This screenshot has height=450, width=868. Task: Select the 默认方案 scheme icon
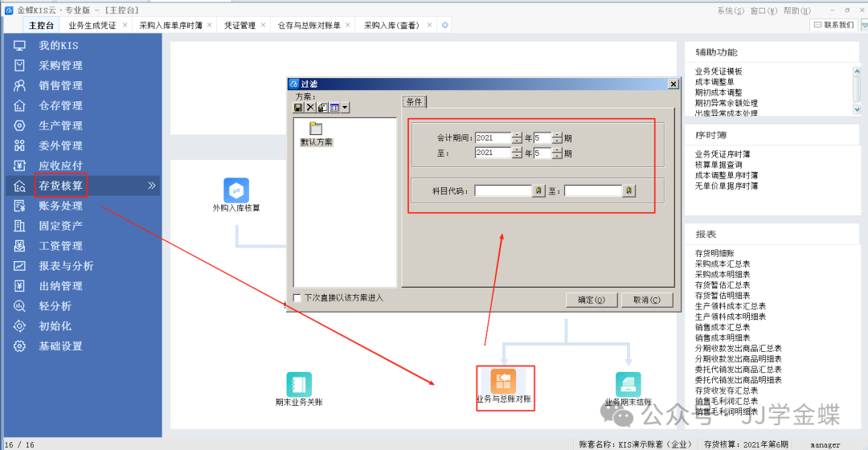(x=316, y=129)
